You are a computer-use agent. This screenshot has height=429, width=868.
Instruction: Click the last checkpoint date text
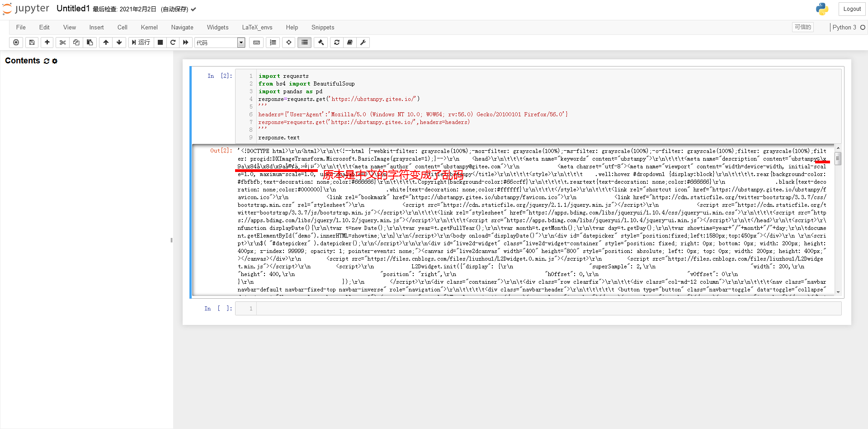(x=124, y=9)
